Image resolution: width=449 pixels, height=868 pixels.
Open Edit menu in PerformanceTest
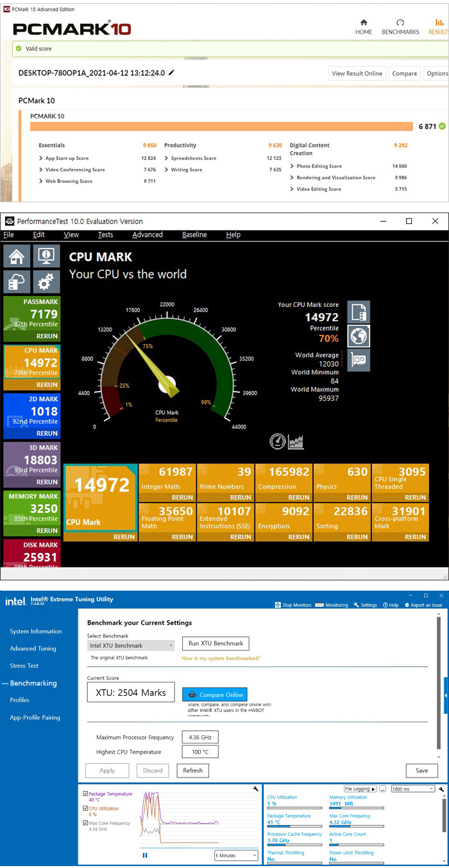38,235
